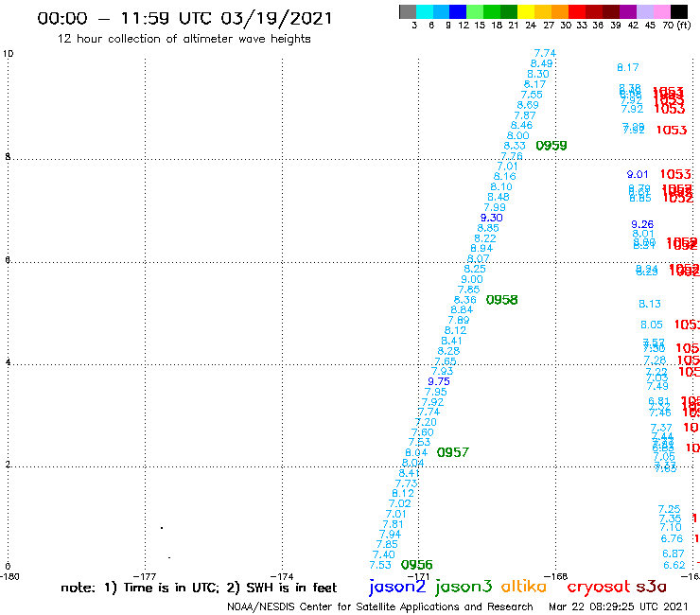Click the wave height value '7.99'
Viewport: 700px width, 615px height.
495,207
